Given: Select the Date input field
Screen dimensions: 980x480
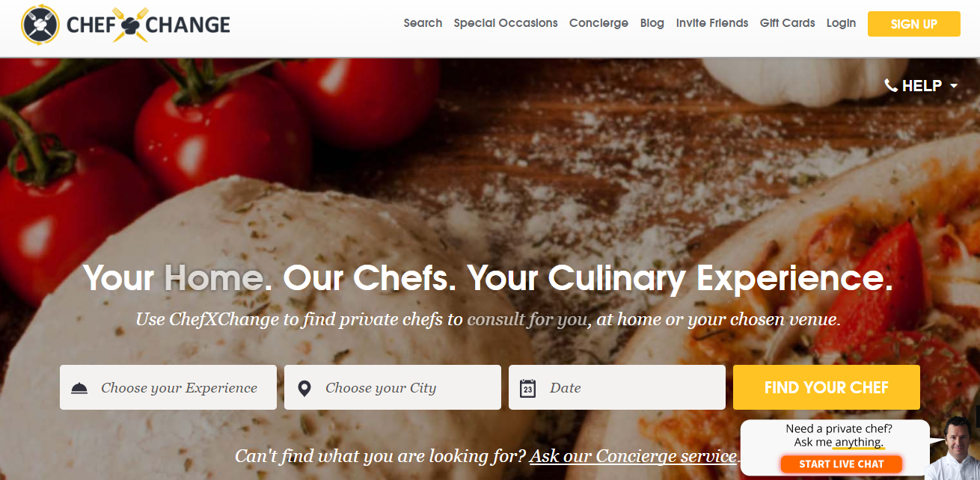Looking at the screenshot, I should coord(617,387).
